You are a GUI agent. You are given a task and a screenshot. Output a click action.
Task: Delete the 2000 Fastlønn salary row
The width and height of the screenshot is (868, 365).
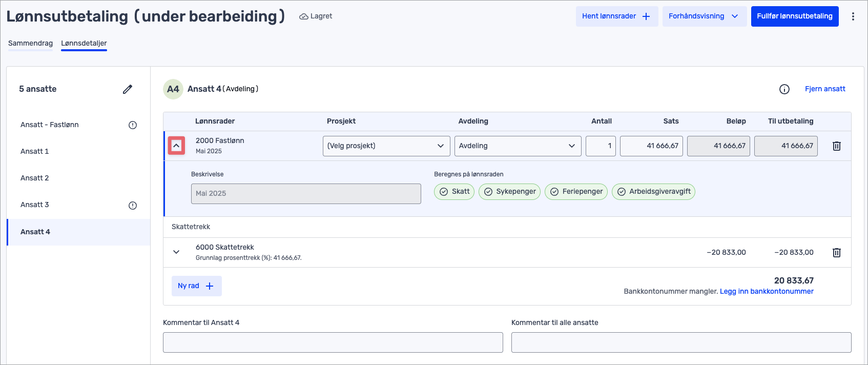[x=836, y=146]
